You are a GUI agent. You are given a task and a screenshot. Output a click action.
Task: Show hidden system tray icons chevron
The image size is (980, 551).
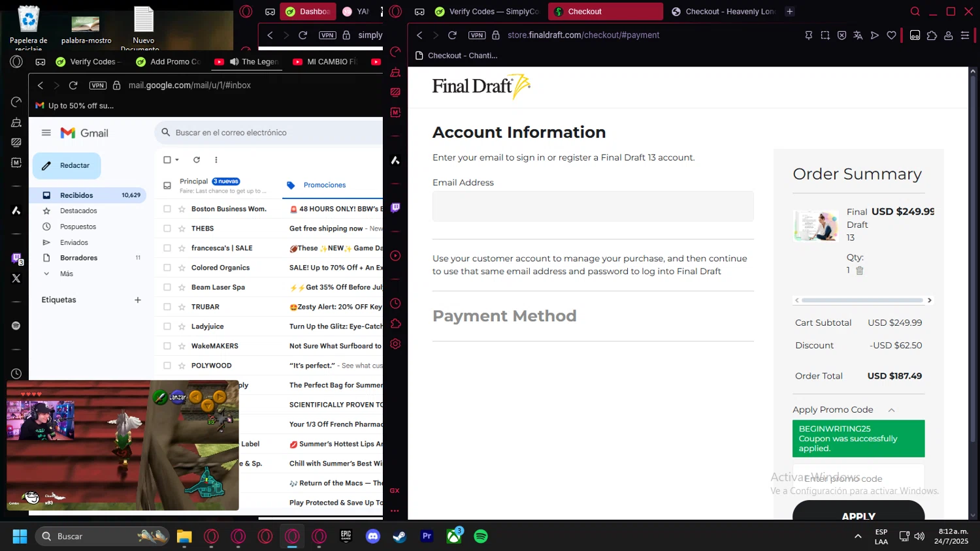point(857,537)
